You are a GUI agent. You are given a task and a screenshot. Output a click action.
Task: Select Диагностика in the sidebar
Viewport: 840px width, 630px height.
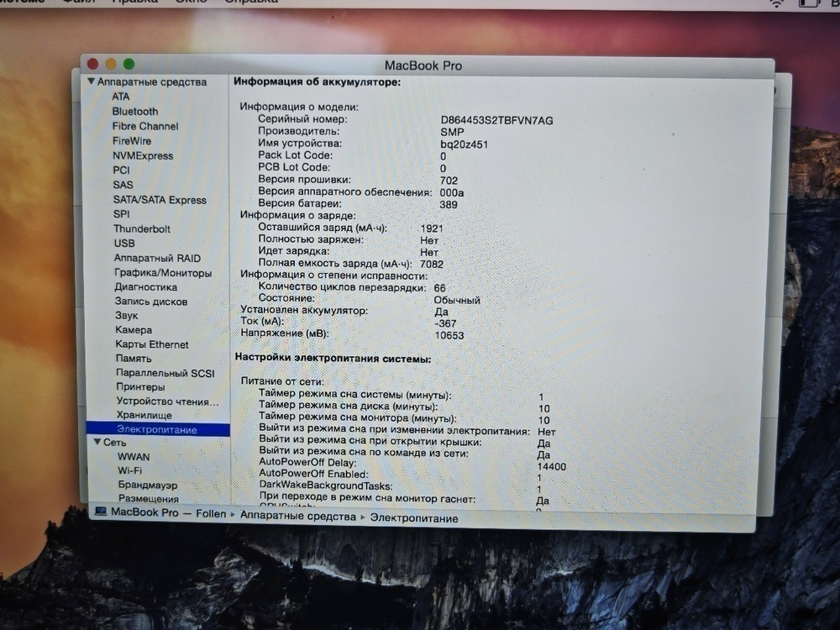coord(145,287)
